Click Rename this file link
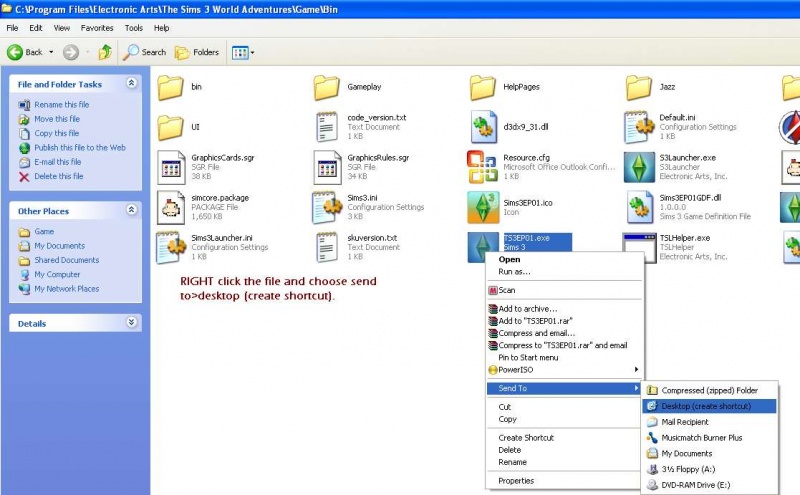The height and width of the screenshot is (495, 800). tap(62, 105)
